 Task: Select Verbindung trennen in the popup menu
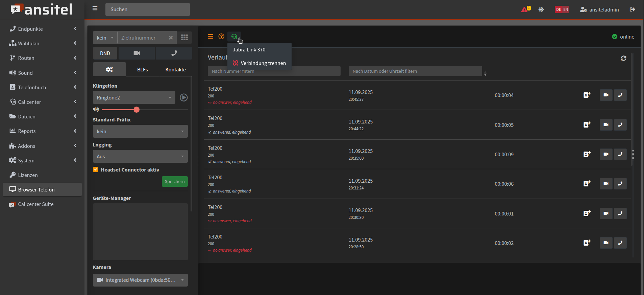coord(259,63)
